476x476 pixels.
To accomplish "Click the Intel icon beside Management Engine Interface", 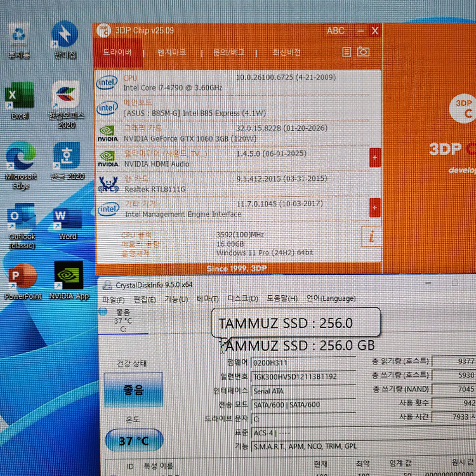I will [109, 209].
